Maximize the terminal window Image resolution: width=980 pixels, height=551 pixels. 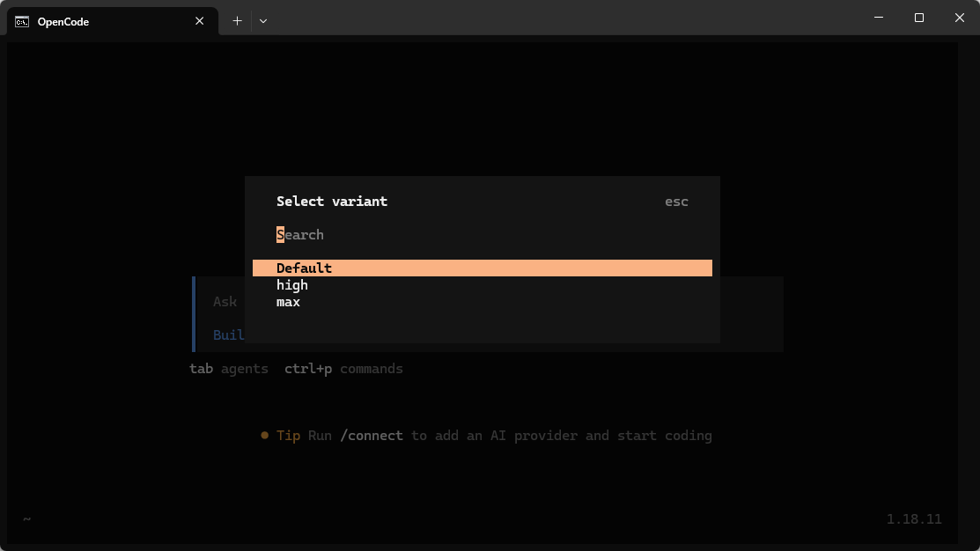pyautogui.click(x=918, y=18)
